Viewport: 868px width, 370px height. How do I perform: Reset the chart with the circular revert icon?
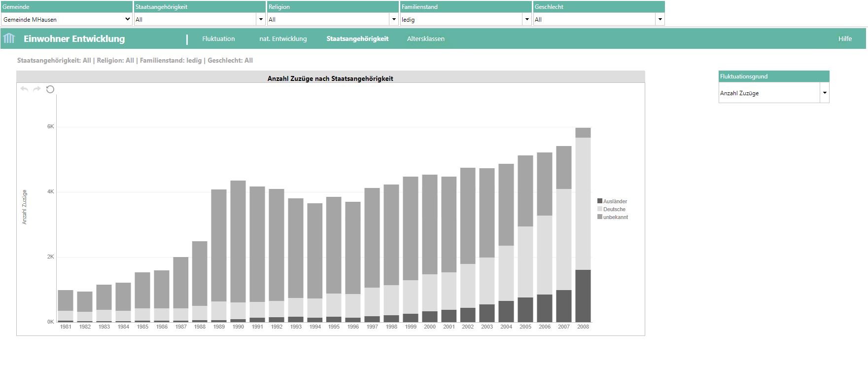click(x=50, y=89)
